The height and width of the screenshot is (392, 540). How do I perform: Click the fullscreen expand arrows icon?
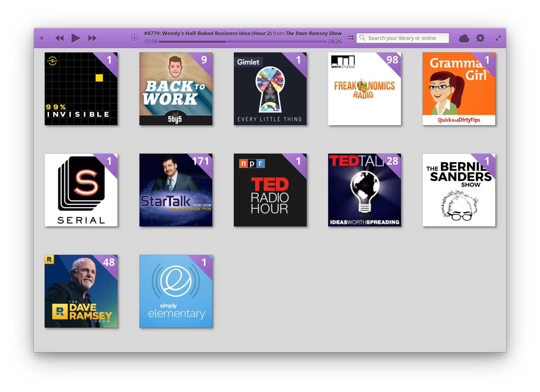[498, 38]
